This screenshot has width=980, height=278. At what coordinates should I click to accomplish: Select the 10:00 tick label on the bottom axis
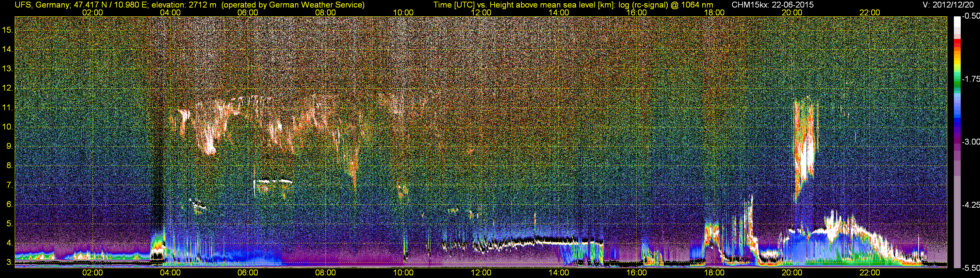click(403, 273)
